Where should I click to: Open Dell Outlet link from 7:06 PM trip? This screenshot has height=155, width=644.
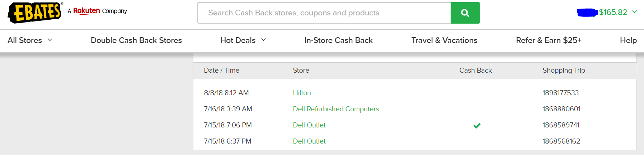coord(309,125)
